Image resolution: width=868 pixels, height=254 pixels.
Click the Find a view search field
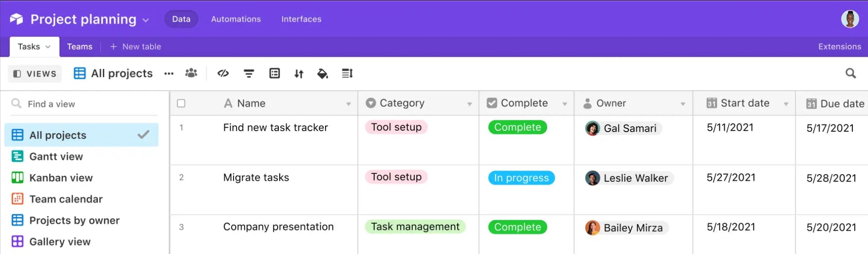pos(84,104)
